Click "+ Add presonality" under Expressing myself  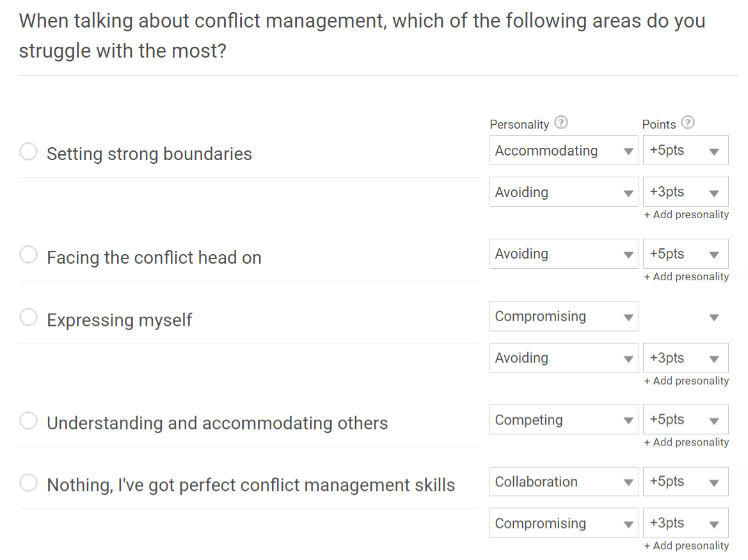686,381
